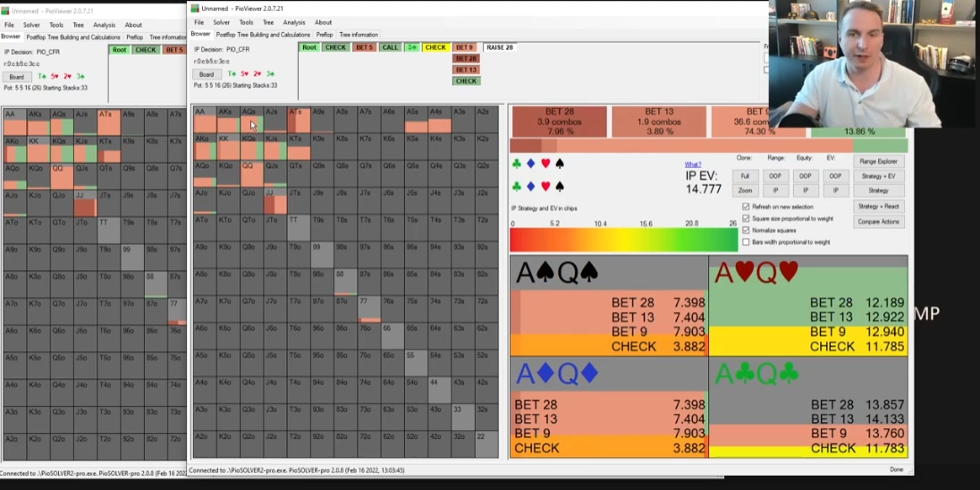Select RAISE 28 node
980x490 pixels.
click(x=499, y=47)
